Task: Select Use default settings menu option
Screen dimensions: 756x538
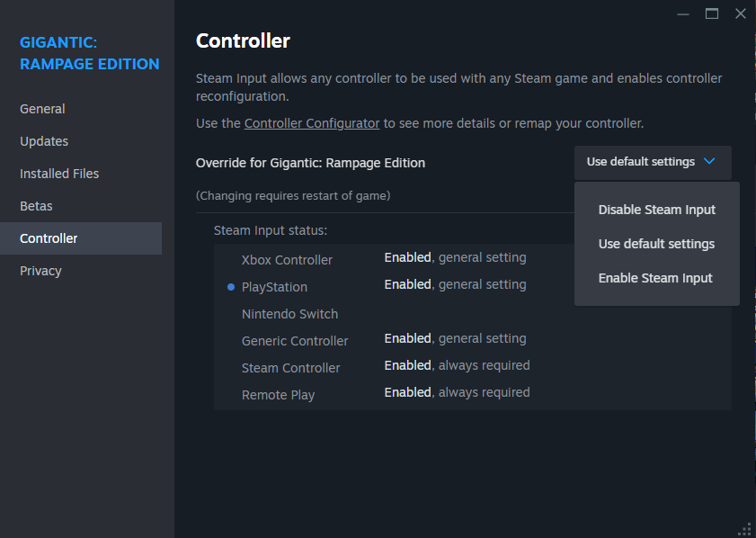Action: 657,244
